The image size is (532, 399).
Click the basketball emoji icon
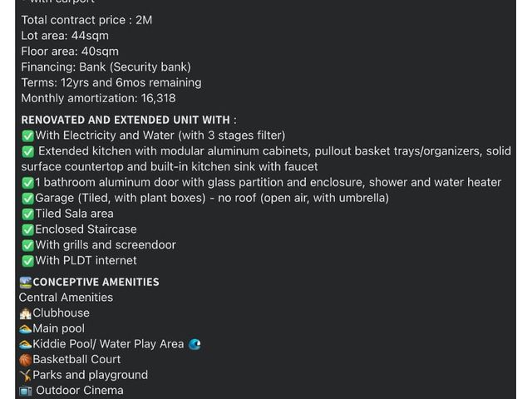coord(26,360)
